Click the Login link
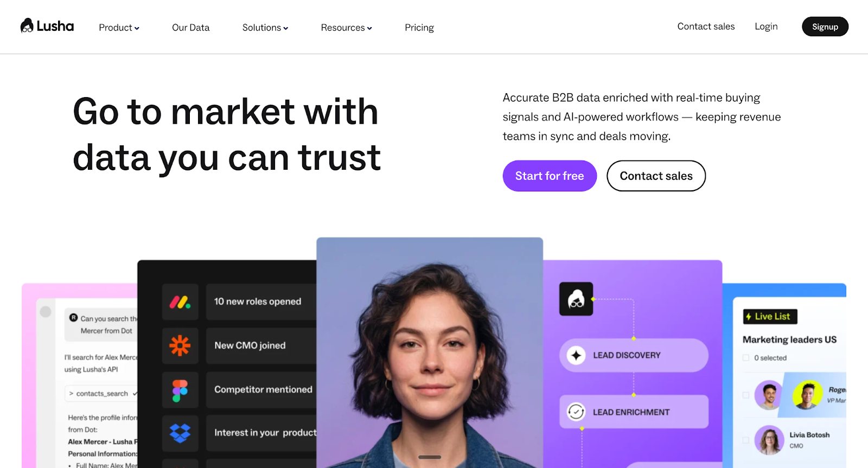The height and width of the screenshot is (468, 868). click(766, 27)
